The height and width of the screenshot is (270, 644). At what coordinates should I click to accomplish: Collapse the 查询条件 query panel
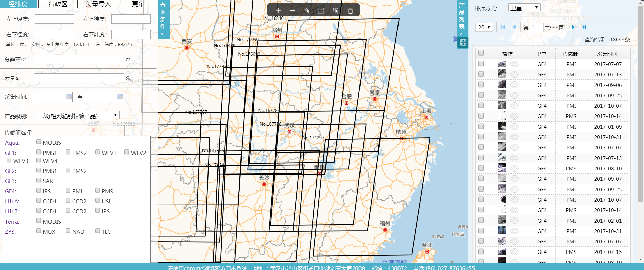163,19
